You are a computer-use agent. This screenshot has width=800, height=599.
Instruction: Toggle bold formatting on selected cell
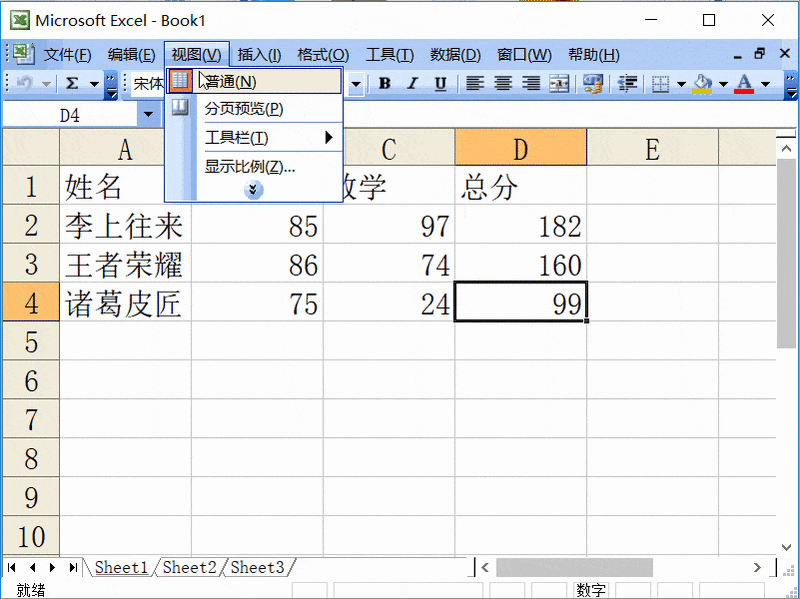tap(384, 83)
